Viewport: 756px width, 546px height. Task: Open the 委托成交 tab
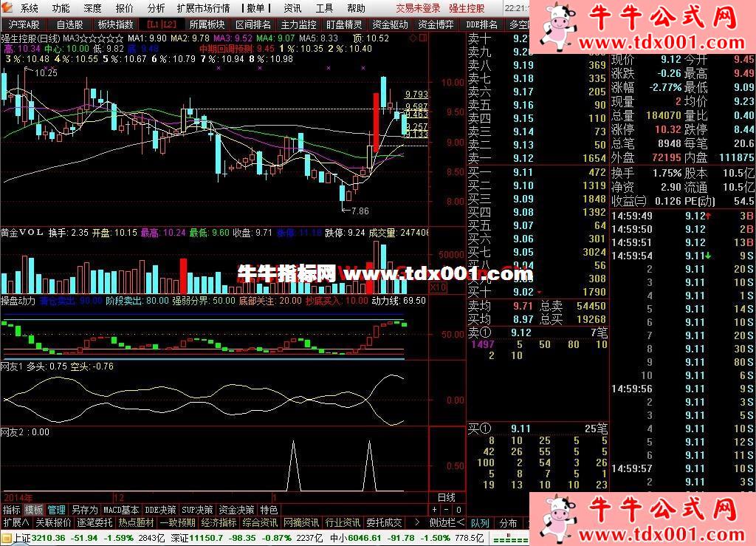[384, 522]
